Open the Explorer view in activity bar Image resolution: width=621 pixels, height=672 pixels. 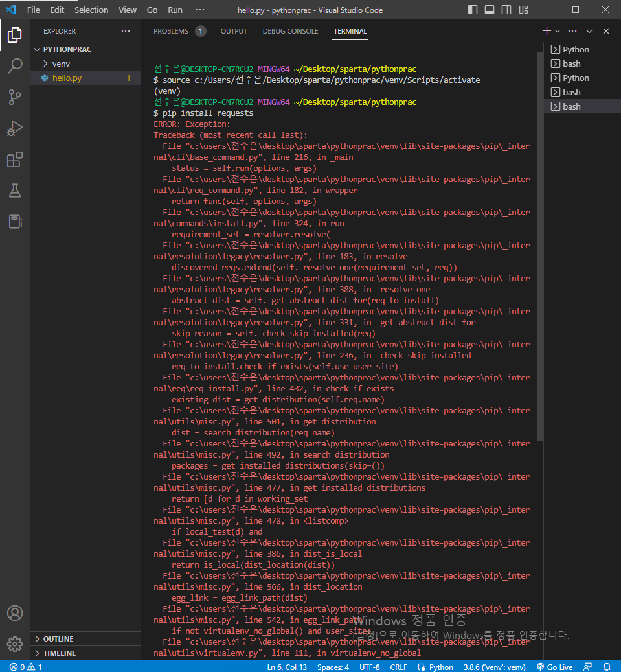pos(15,35)
